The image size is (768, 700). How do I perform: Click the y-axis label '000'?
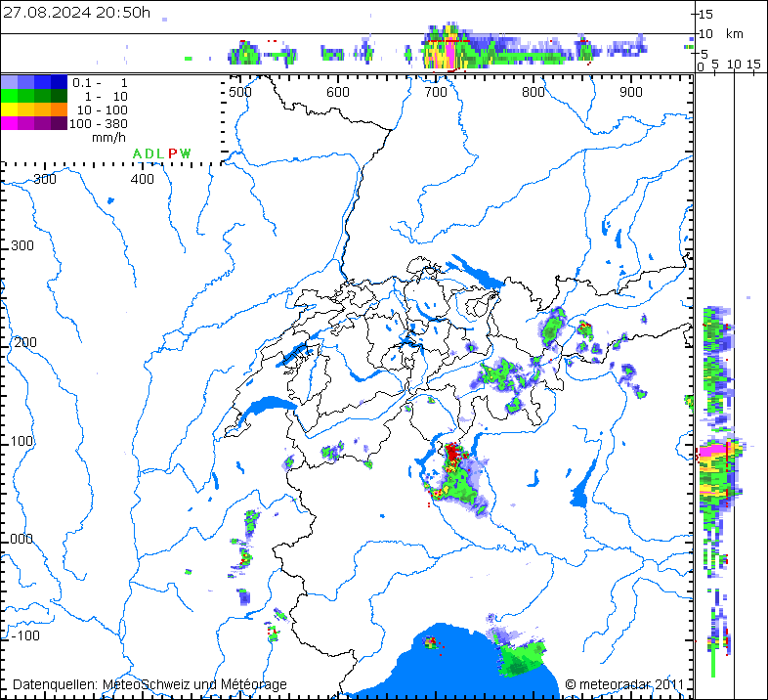tap(21, 539)
